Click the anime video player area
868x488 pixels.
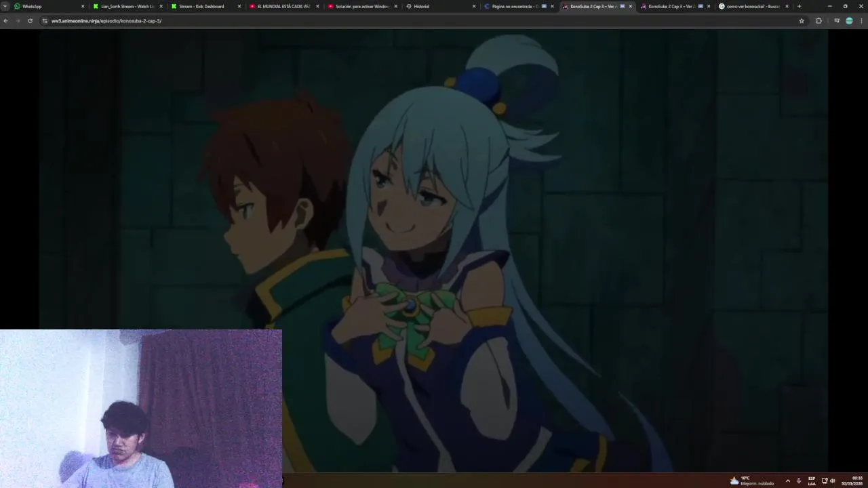coord(434,251)
